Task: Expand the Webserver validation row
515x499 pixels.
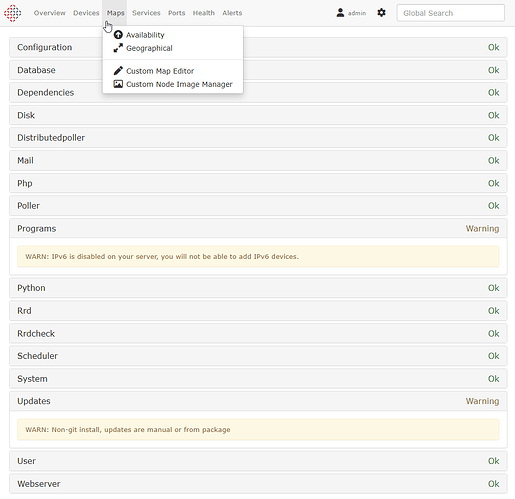Action: coord(258,484)
